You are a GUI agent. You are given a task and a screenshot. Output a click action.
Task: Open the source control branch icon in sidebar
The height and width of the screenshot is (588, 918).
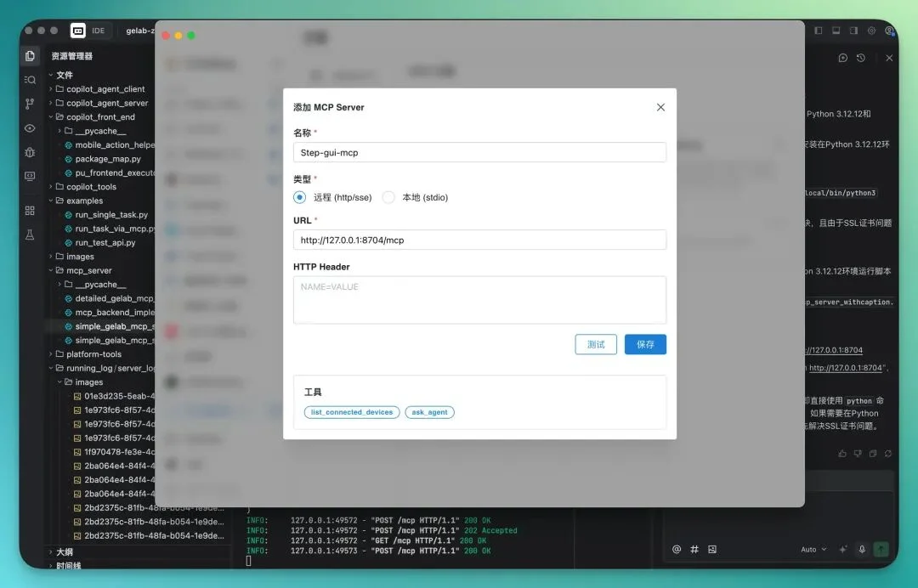click(x=31, y=104)
